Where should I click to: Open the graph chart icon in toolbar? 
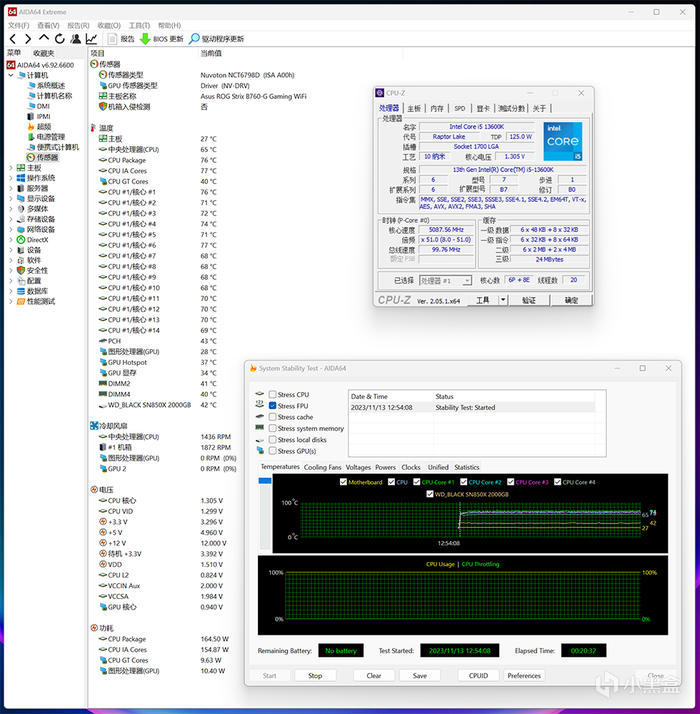(91, 39)
